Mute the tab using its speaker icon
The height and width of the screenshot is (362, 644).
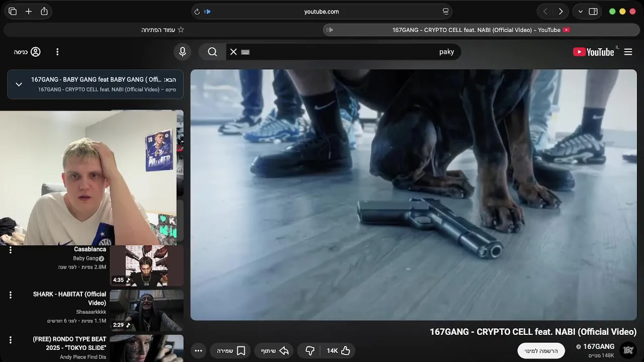[330, 30]
